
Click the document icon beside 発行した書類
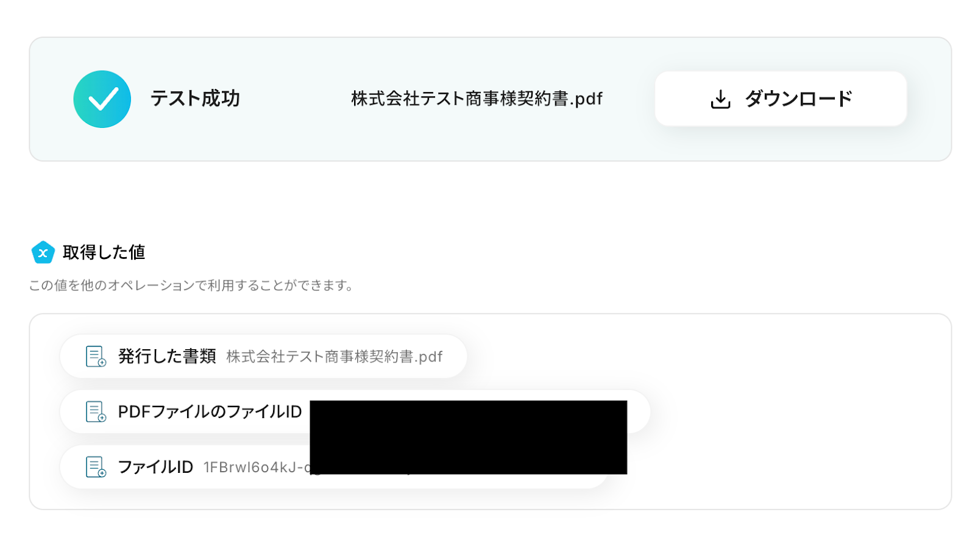[96, 356]
